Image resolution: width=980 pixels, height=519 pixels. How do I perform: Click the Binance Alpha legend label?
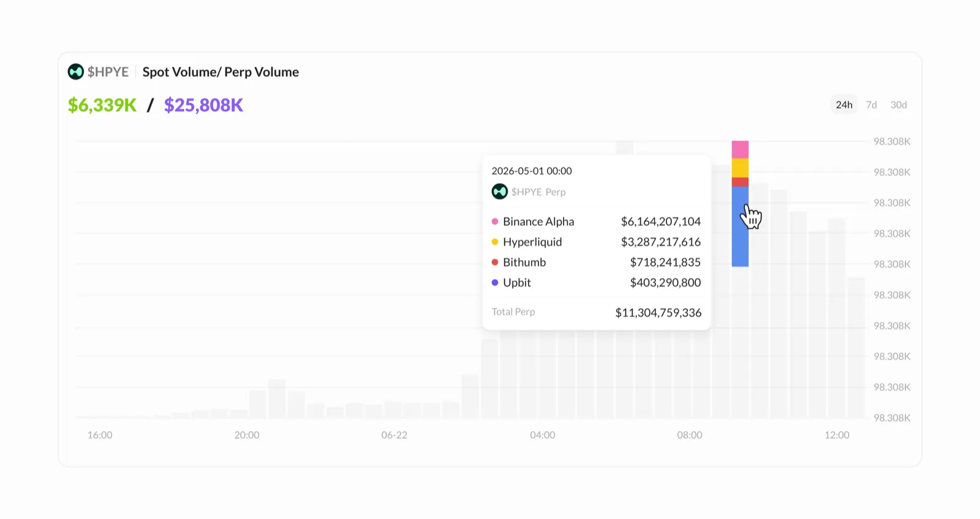pos(538,222)
